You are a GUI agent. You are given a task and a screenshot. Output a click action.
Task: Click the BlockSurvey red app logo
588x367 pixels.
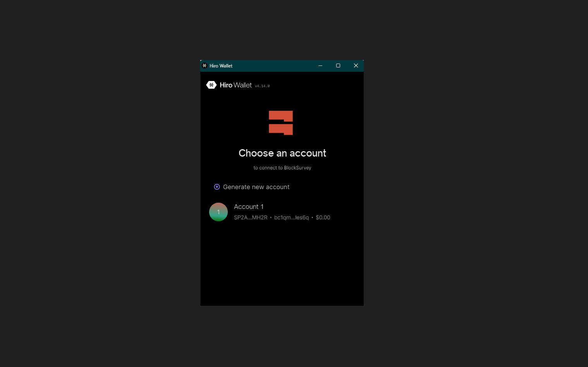point(281,123)
